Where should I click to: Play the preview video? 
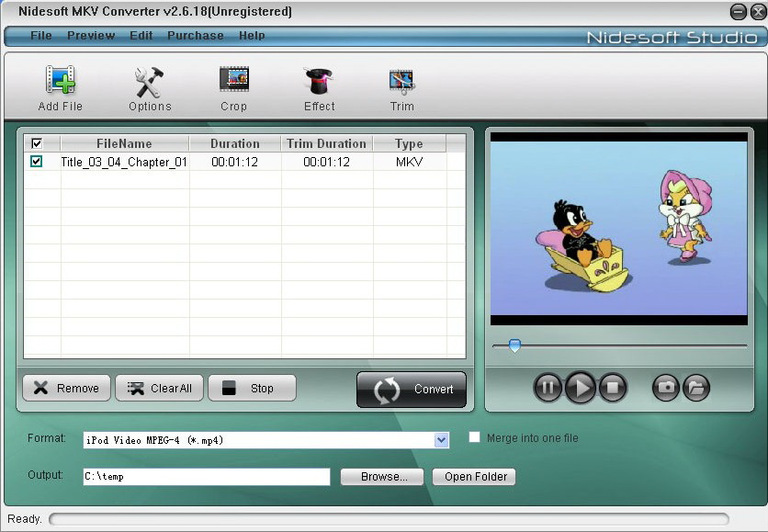coord(581,388)
